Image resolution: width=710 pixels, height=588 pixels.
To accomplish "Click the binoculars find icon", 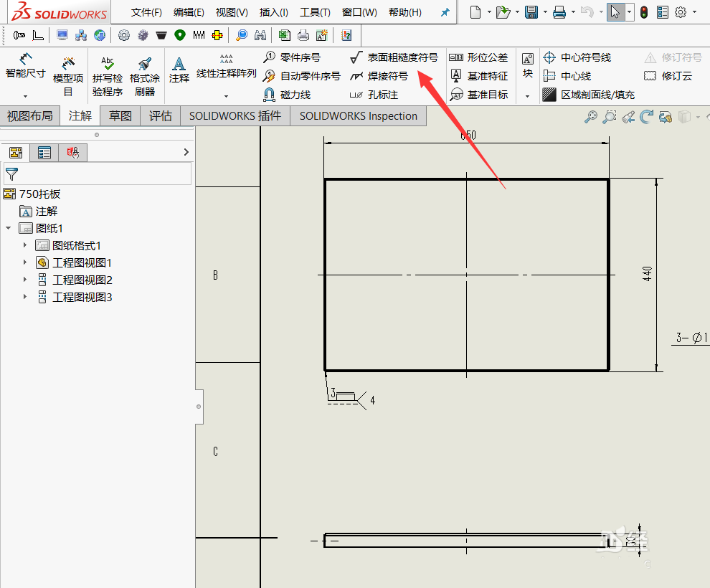I will pos(260,35).
